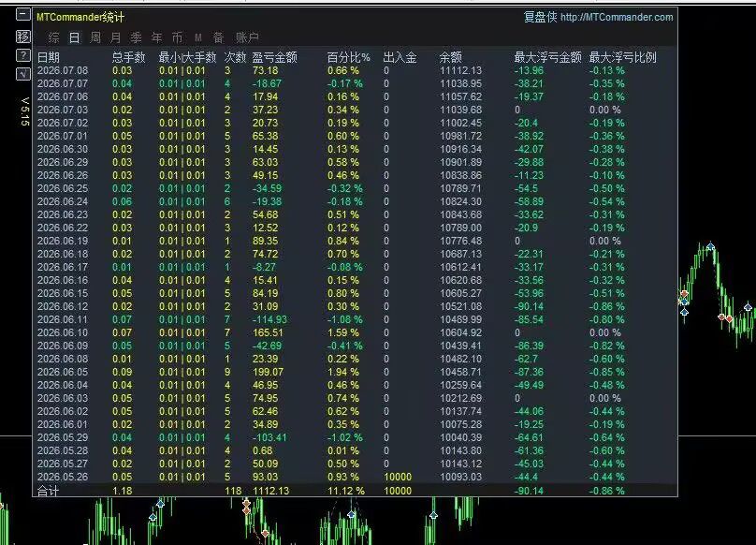Click the 余额 column header
The image size is (756, 545).
tap(450, 57)
